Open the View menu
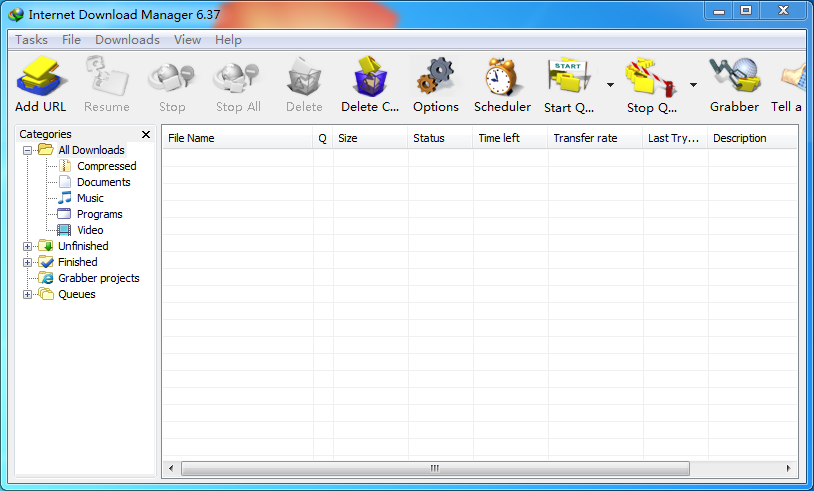The image size is (814, 491). tap(187, 40)
